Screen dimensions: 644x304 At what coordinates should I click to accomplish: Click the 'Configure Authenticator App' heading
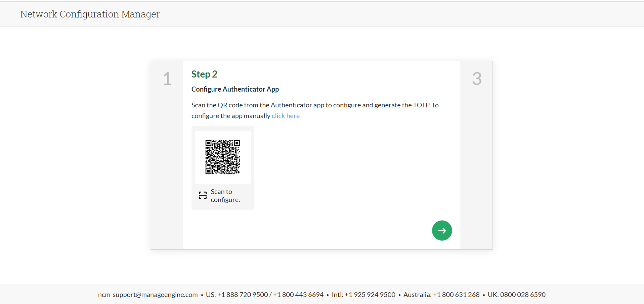point(235,89)
